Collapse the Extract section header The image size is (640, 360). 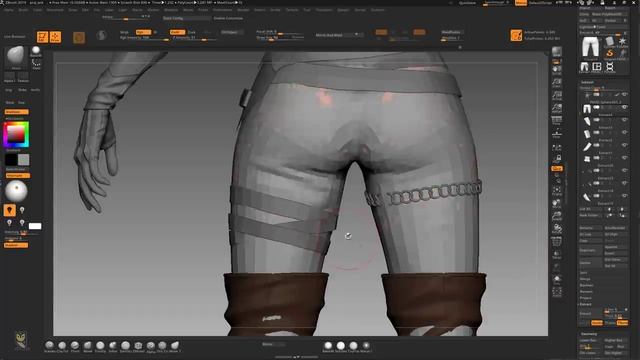point(585,304)
